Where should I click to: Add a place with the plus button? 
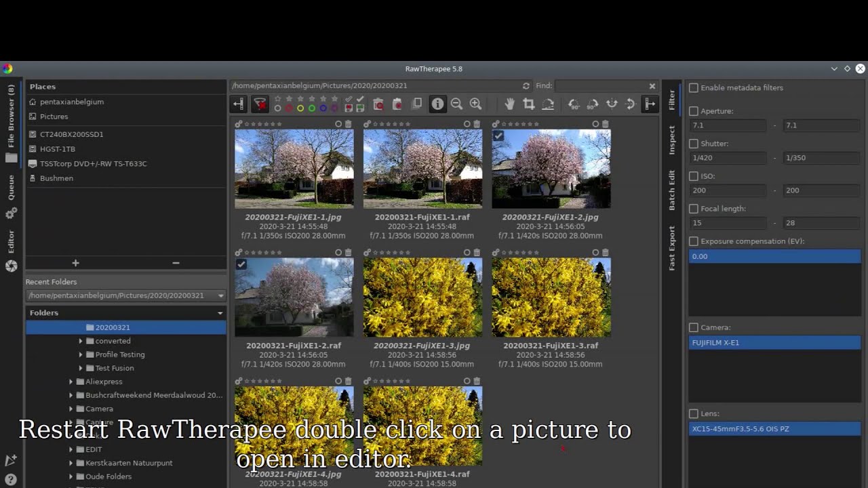pyautogui.click(x=75, y=263)
